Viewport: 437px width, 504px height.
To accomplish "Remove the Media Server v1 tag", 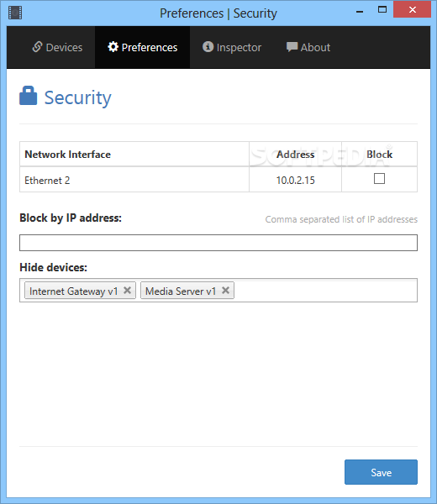I will coord(225,291).
